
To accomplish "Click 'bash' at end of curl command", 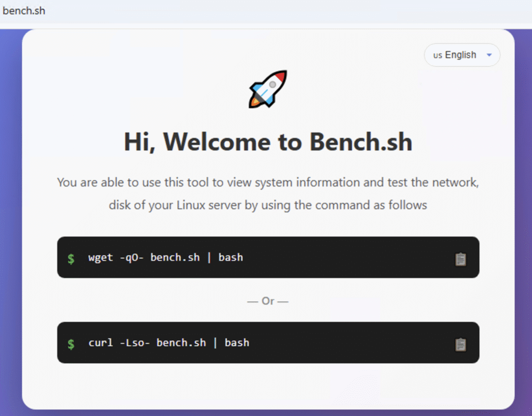I will pos(237,343).
